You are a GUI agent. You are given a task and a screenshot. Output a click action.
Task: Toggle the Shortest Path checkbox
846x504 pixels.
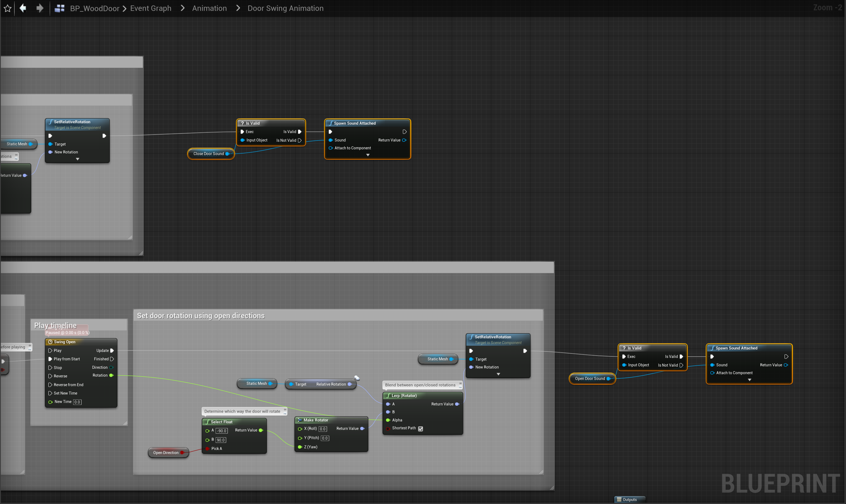[x=421, y=429]
